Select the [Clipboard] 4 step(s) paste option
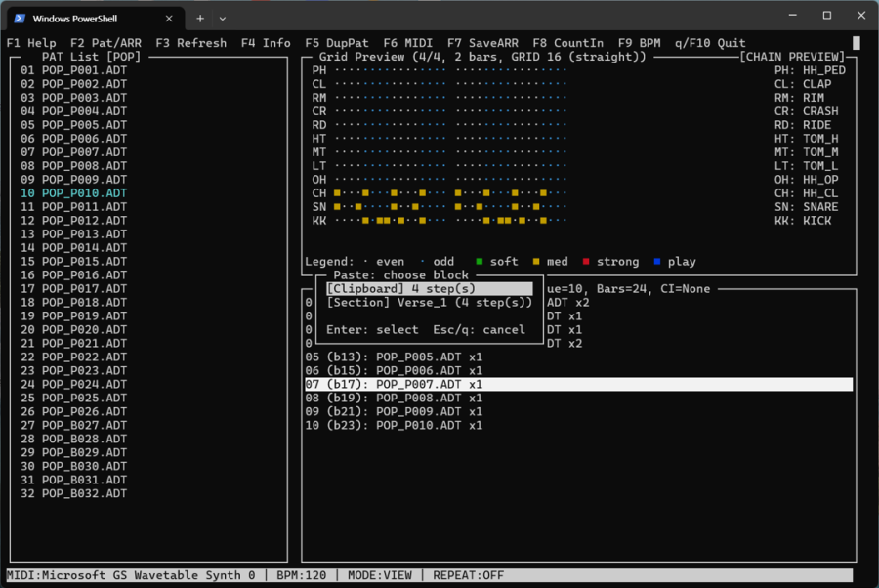This screenshot has width=879, height=588. [x=426, y=288]
